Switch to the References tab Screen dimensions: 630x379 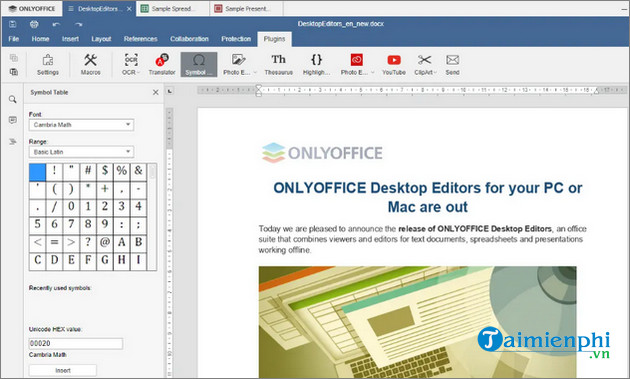pyautogui.click(x=141, y=39)
